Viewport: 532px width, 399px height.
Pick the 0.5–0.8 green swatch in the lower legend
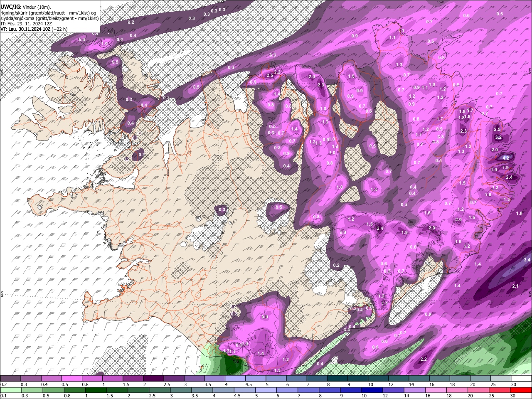53,390
